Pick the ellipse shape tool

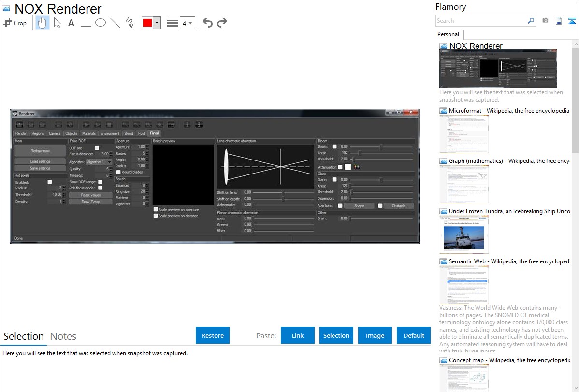[x=100, y=23]
